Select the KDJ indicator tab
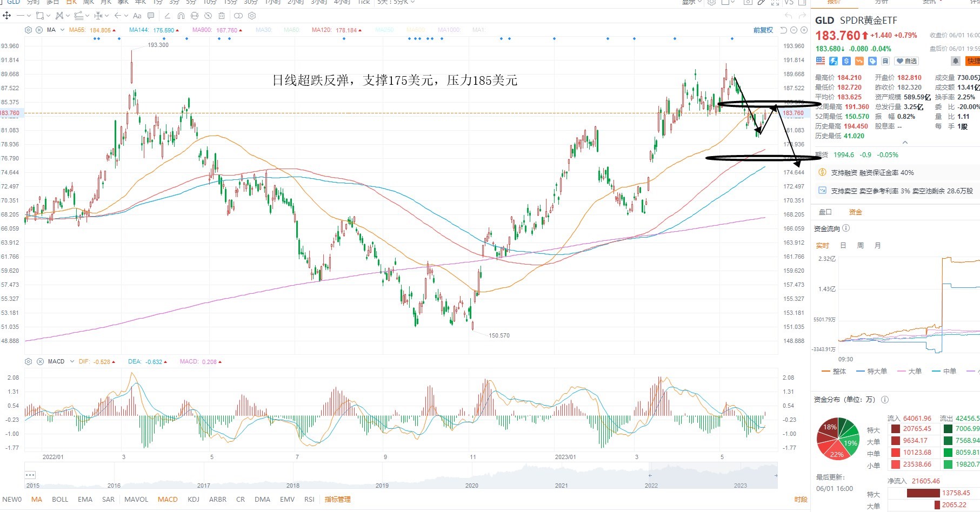The height and width of the screenshot is (512, 980). click(194, 500)
